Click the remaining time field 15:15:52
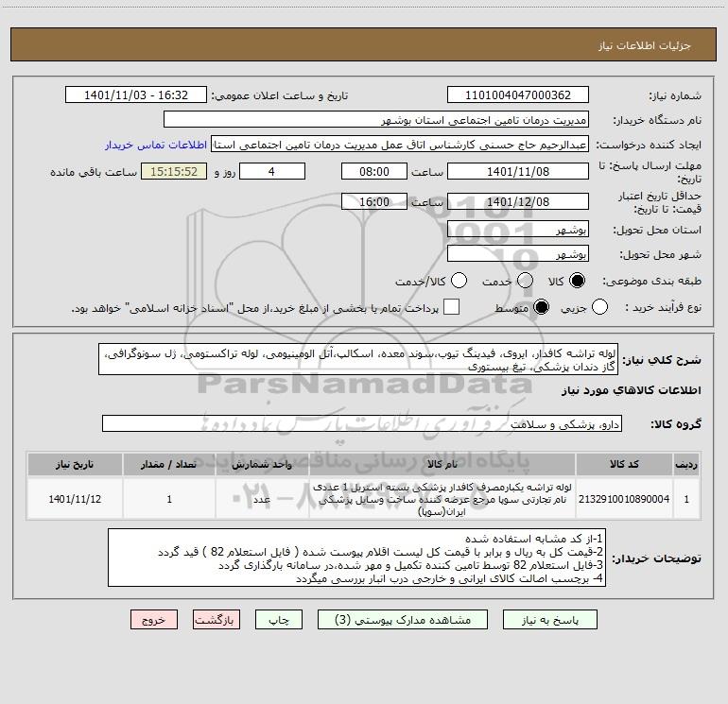This screenshot has height=704, width=728. point(174,171)
